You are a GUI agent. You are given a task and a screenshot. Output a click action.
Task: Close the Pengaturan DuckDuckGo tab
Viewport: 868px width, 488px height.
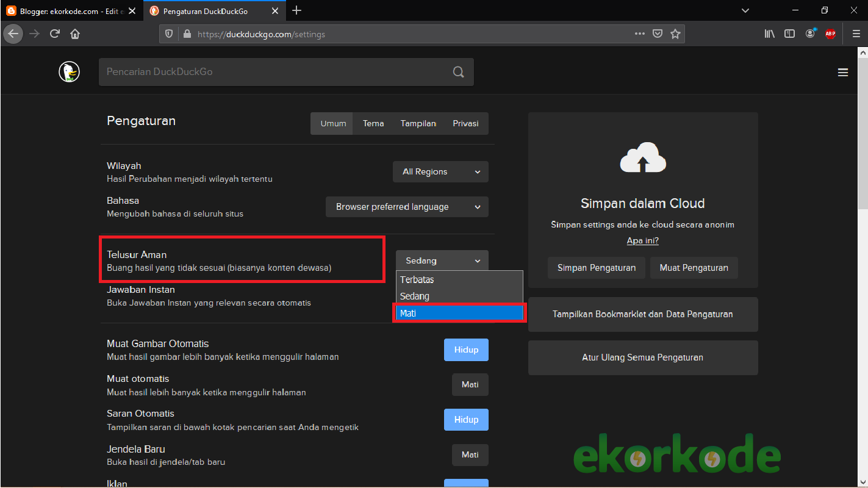pos(275,11)
